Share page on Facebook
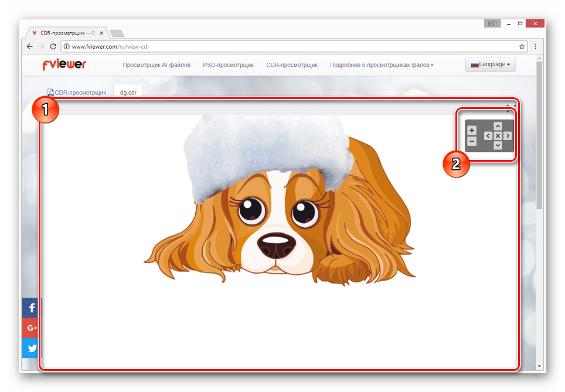 (x=30, y=308)
